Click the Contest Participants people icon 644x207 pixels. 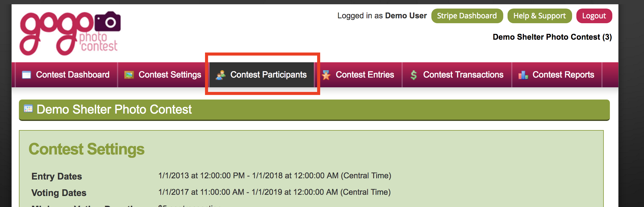[221, 75]
